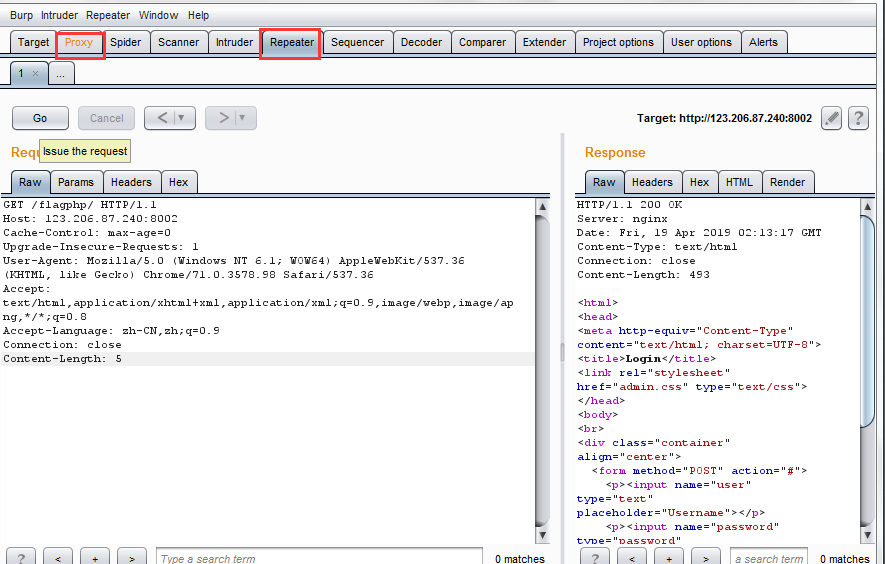The image size is (885, 564).
Task: Select Repeater request tab 1
Action: click(x=21, y=73)
